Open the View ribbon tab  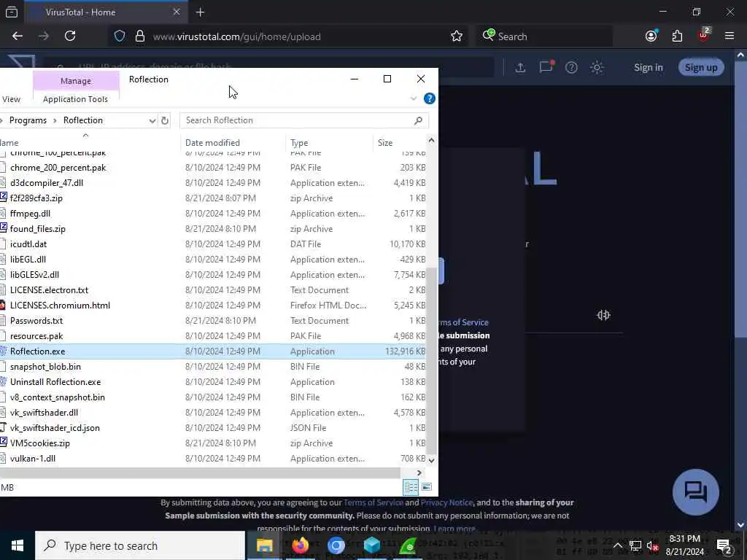click(x=11, y=99)
